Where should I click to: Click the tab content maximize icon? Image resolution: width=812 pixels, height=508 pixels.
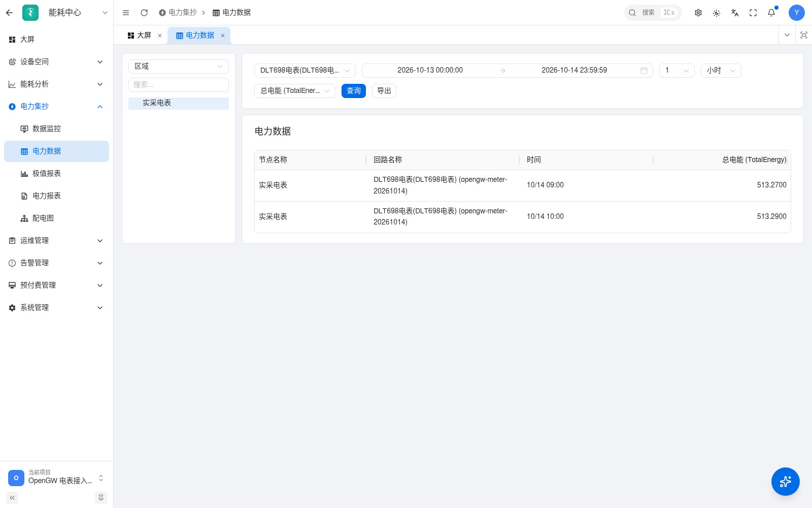(804, 35)
